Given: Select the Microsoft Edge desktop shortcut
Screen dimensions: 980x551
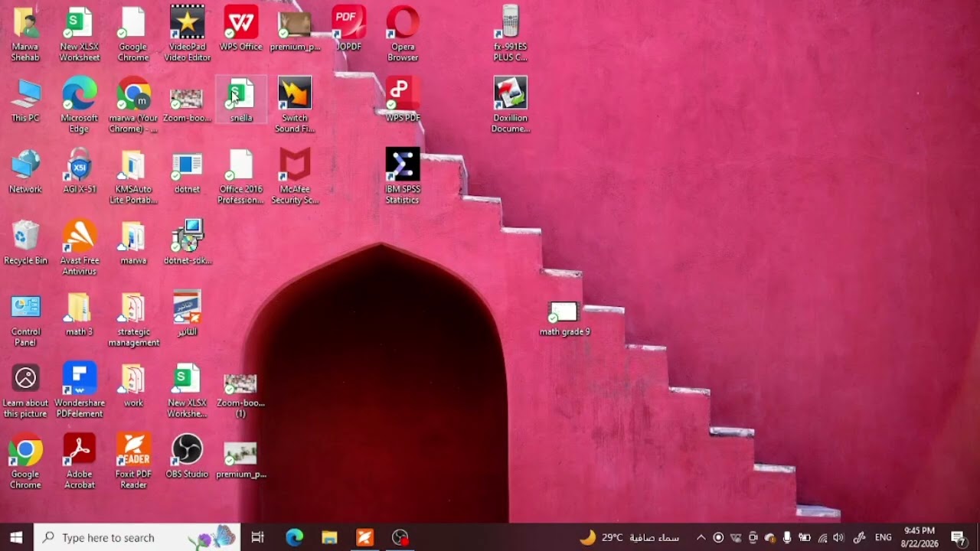Looking at the screenshot, I should click(x=80, y=106).
